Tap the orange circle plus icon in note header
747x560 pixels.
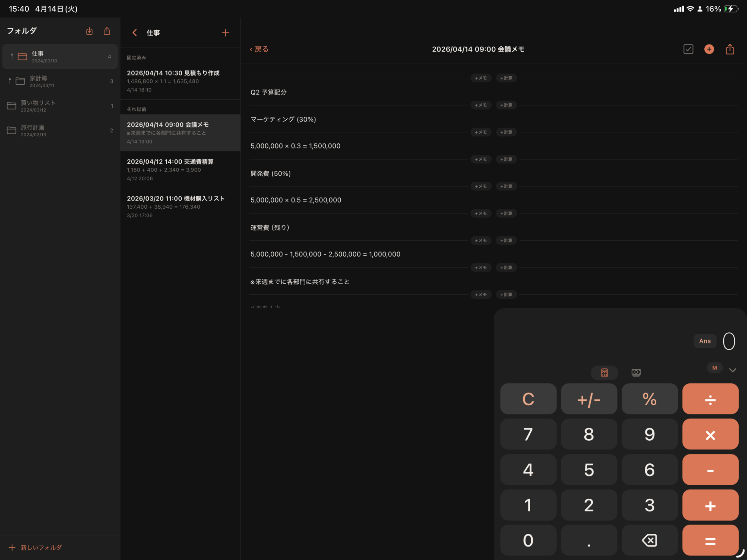pyautogui.click(x=709, y=49)
